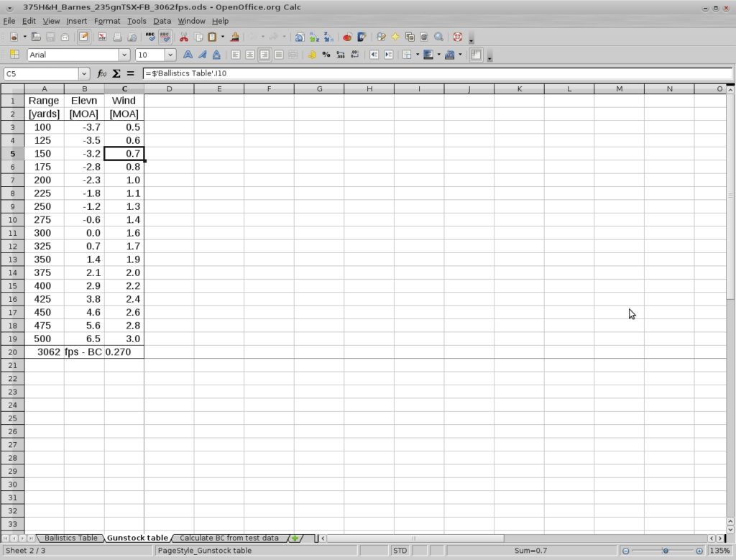
Task: Open the Find & Replace tool
Action: [x=380, y=37]
